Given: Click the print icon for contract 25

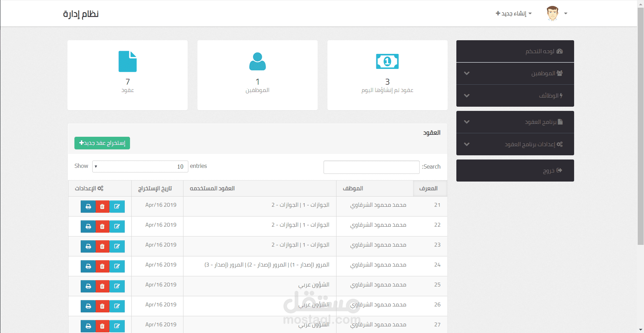Looking at the screenshot, I should (x=88, y=286).
